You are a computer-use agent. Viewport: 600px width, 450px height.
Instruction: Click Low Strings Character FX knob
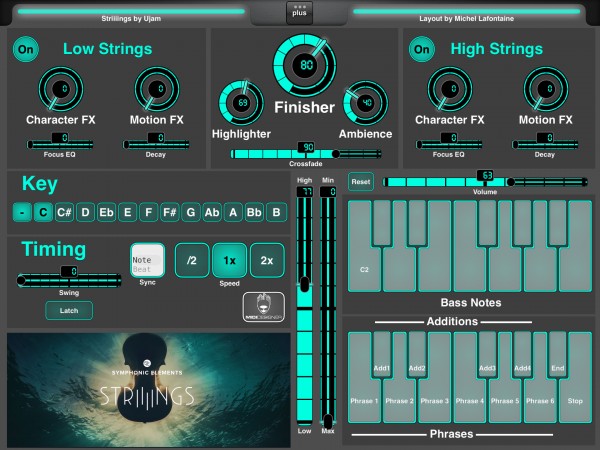[61, 89]
